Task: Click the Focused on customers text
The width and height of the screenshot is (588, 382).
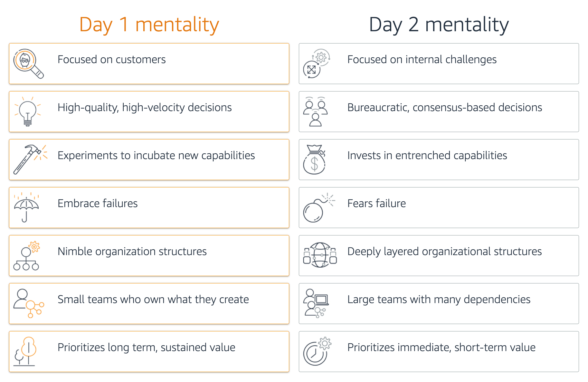Action: pos(111,60)
